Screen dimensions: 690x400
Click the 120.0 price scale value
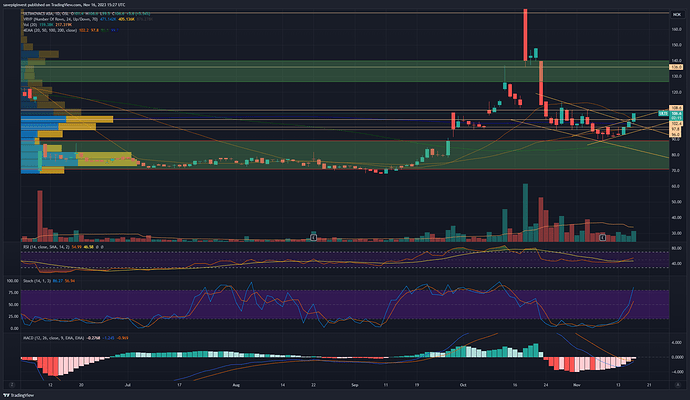[676, 92]
